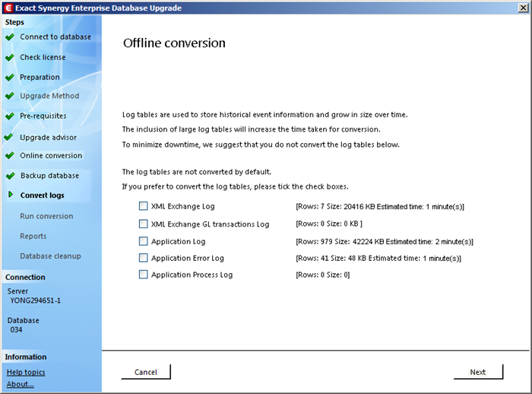
Task: Click the green checkmark beside Upgrade advisor
Action: tap(8, 137)
